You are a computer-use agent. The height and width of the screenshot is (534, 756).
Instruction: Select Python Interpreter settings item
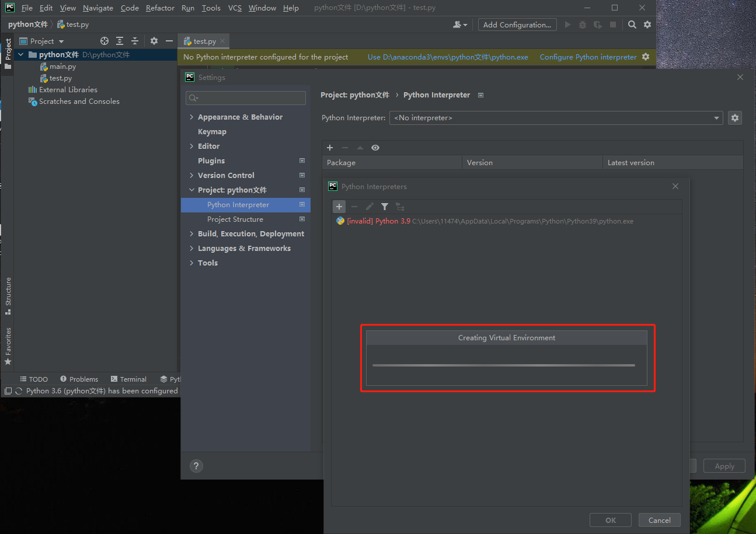(245, 205)
